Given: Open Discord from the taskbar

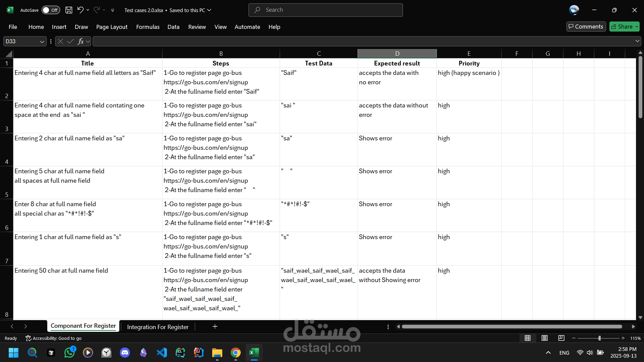Looking at the screenshot, I should [125, 353].
